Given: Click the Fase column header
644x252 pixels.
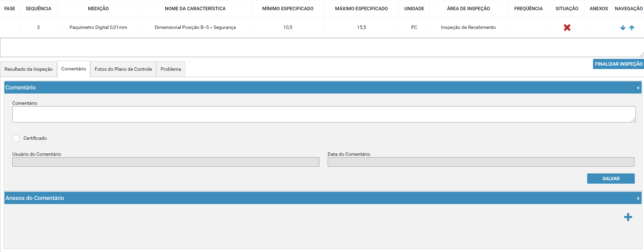Looking at the screenshot, I should (x=10, y=9).
